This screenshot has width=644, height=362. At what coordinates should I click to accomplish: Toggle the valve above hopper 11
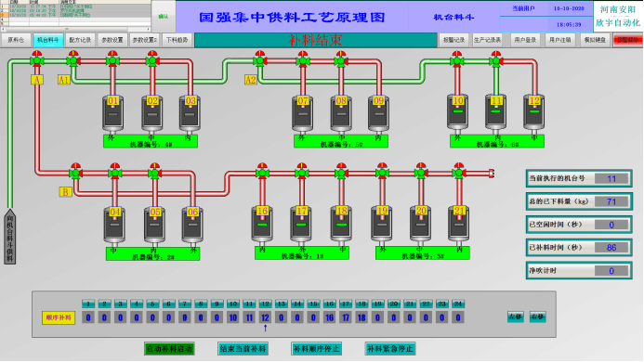click(x=496, y=58)
